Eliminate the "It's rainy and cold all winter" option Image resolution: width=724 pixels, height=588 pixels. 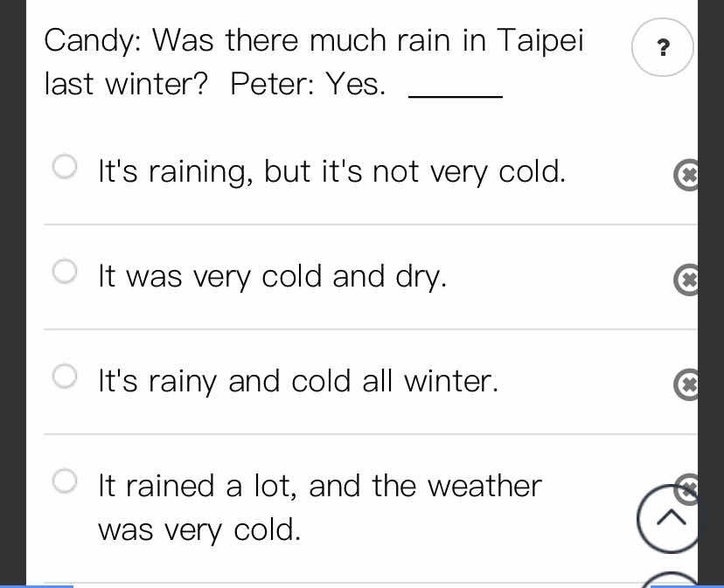click(x=686, y=384)
